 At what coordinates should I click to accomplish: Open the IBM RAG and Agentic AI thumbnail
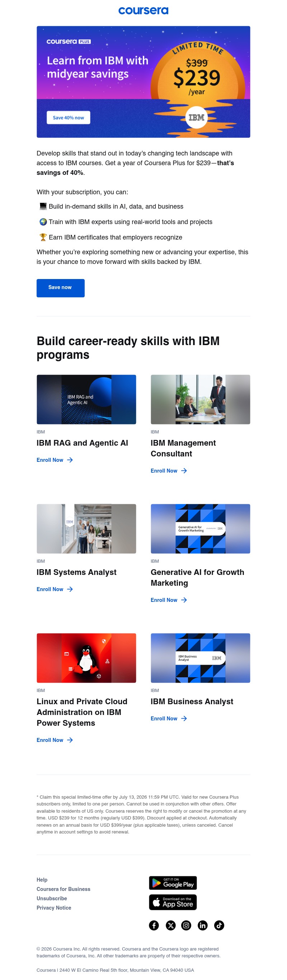pyautogui.click(x=86, y=399)
